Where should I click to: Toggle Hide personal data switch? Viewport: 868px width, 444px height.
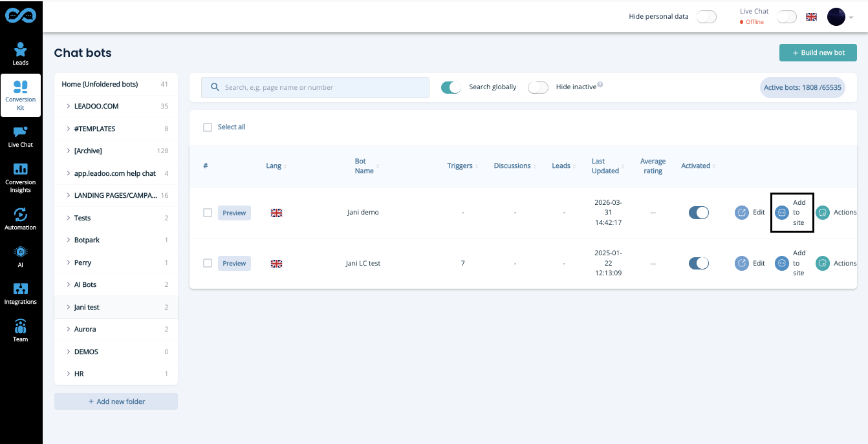[706, 17]
